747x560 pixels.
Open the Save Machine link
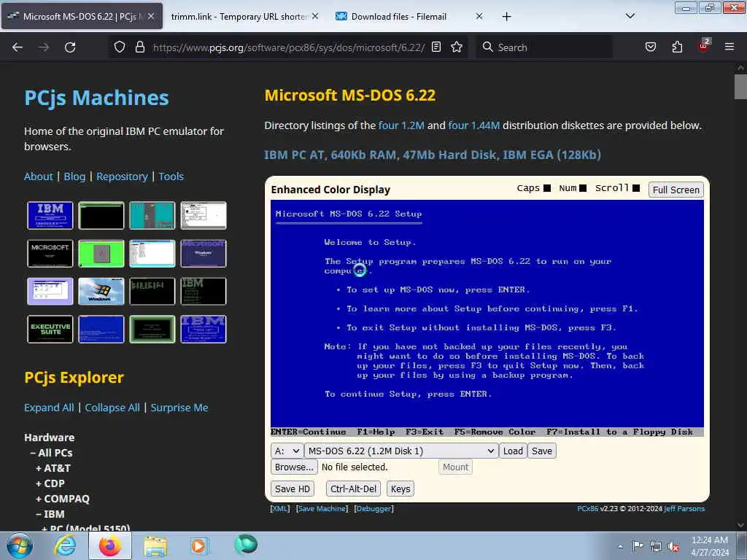click(x=322, y=508)
